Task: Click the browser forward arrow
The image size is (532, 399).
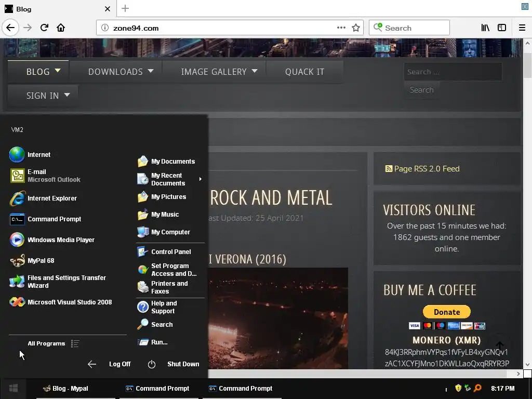Action: click(28, 28)
